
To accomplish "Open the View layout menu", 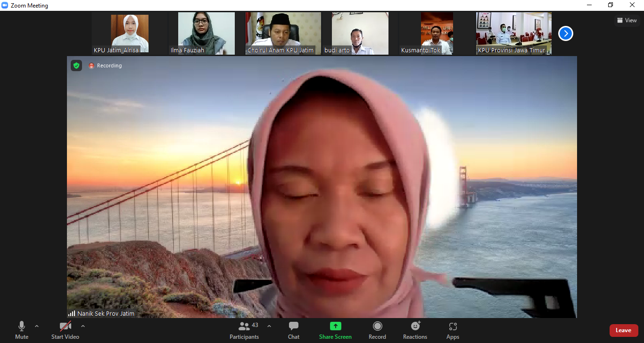I will [x=627, y=20].
